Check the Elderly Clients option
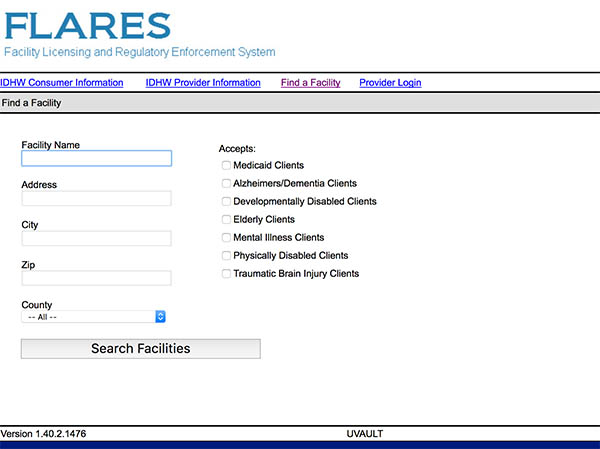 click(x=226, y=219)
